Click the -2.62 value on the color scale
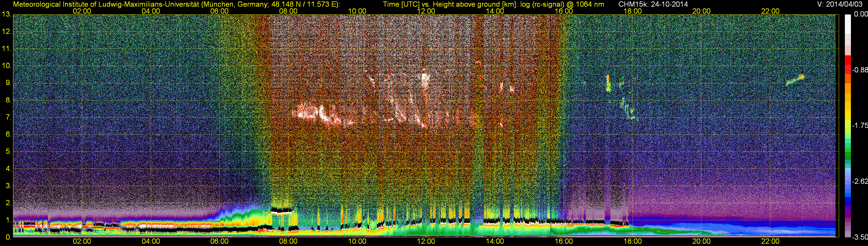The width and height of the screenshot is (868, 246). [860, 181]
